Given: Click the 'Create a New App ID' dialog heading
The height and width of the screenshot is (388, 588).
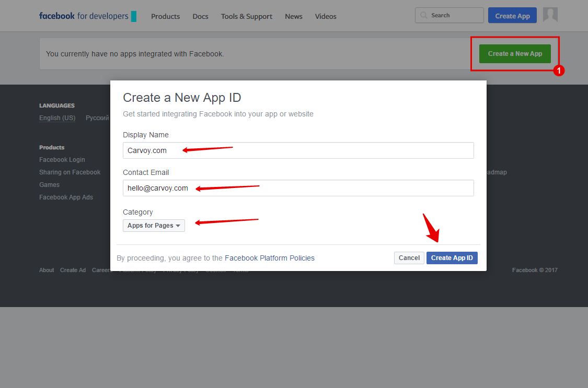Looking at the screenshot, I should coord(182,98).
